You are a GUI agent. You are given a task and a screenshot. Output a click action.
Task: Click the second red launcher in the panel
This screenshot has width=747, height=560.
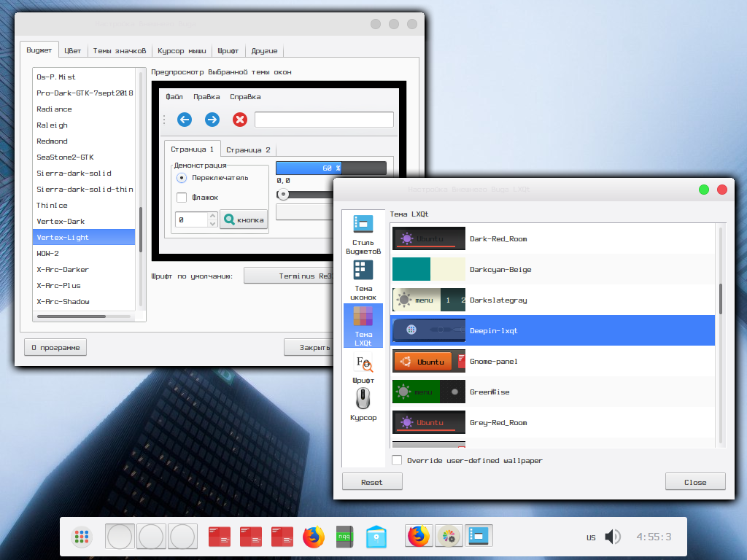click(x=251, y=537)
